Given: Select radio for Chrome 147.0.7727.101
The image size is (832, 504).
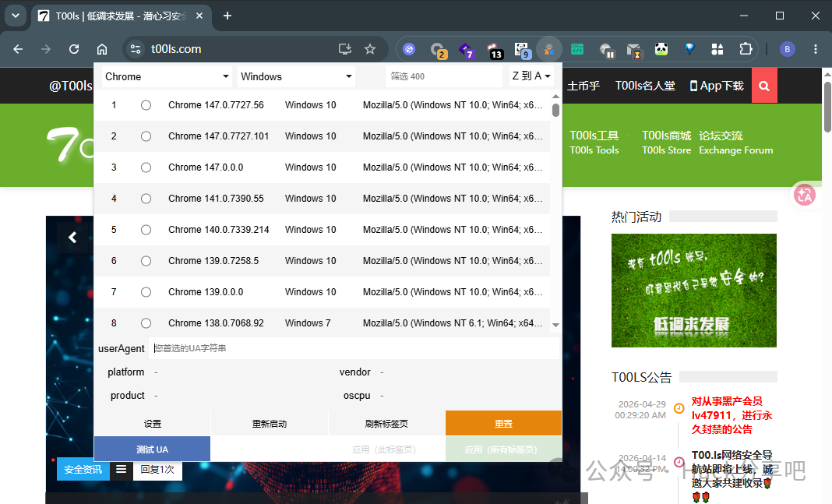Looking at the screenshot, I should click(x=146, y=136).
